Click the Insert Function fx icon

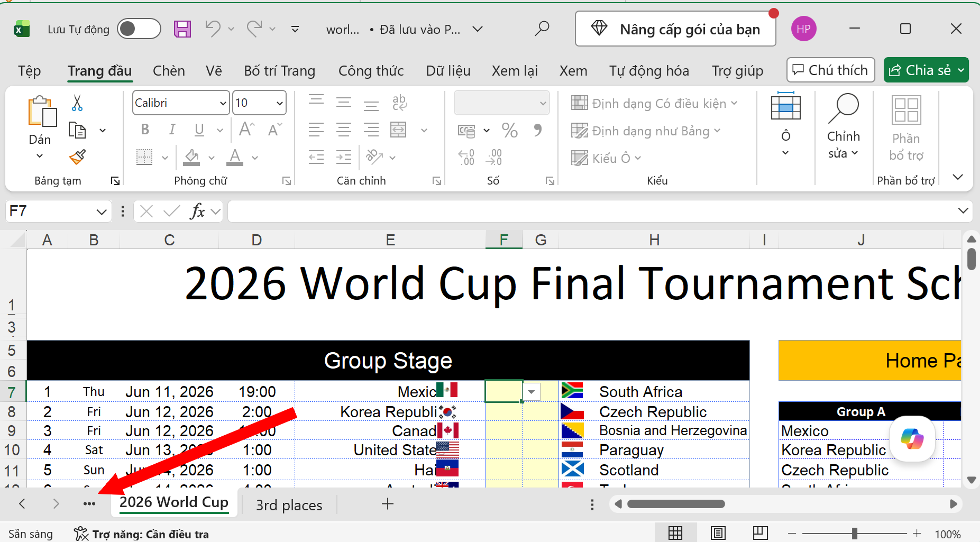197,212
